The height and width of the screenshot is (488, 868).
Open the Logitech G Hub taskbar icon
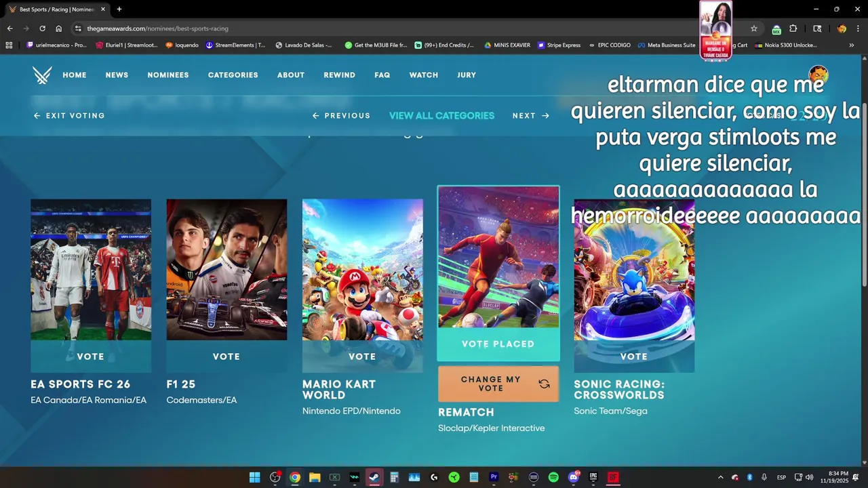(434, 477)
